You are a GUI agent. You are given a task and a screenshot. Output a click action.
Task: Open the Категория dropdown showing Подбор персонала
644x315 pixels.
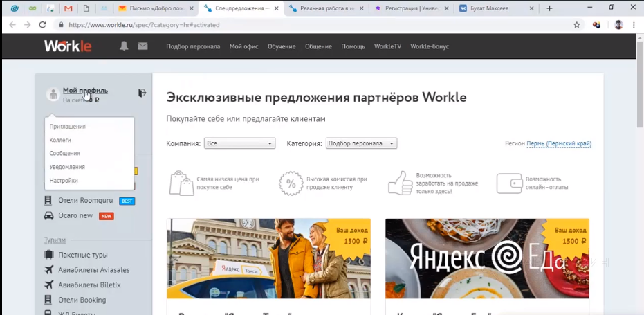click(x=361, y=143)
